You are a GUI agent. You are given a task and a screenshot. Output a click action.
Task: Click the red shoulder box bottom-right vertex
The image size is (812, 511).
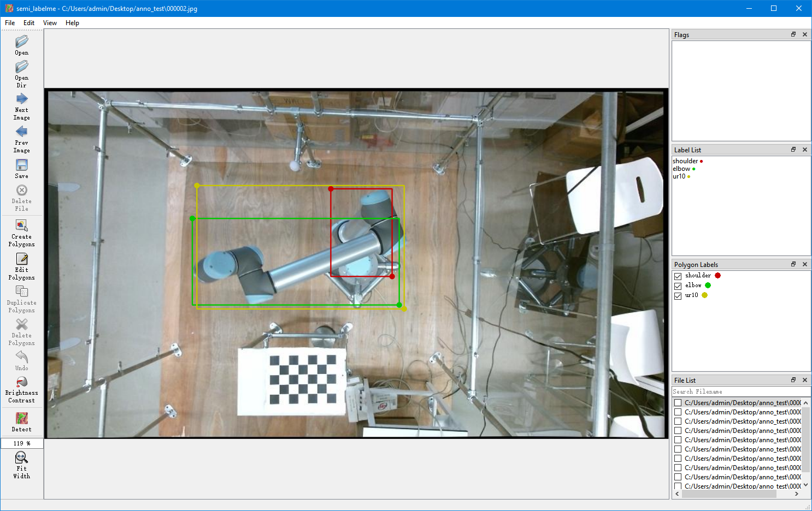(x=392, y=276)
